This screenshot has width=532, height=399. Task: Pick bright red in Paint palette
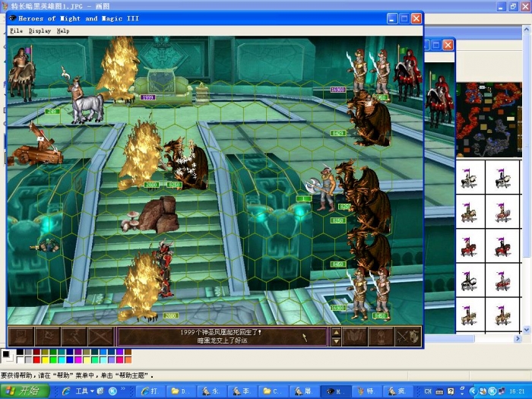pos(36,359)
